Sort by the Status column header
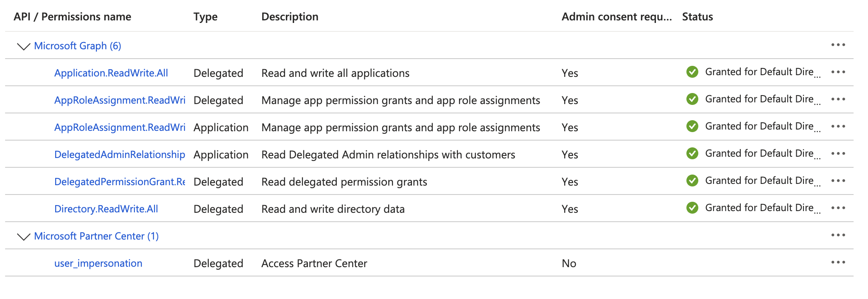This screenshot has width=868, height=299. tap(697, 17)
